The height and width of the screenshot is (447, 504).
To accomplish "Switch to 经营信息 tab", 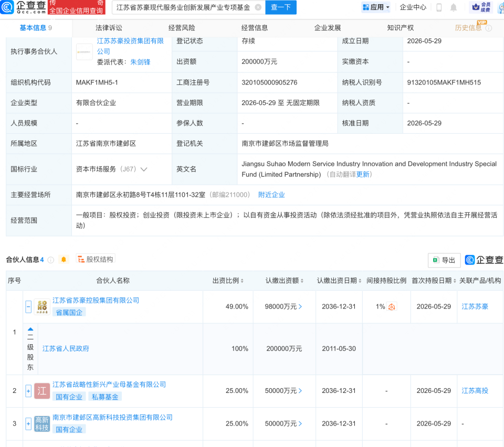I will [x=255, y=28].
